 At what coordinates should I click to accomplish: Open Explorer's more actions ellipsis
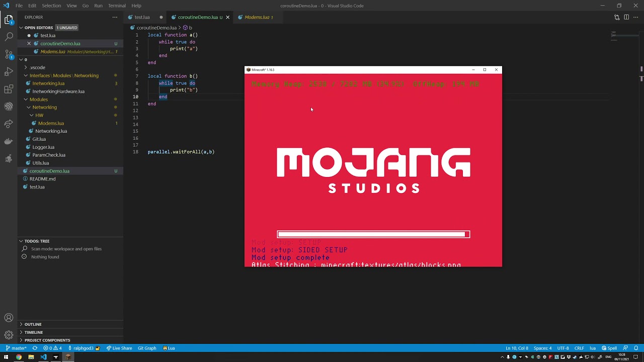coord(115,17)
